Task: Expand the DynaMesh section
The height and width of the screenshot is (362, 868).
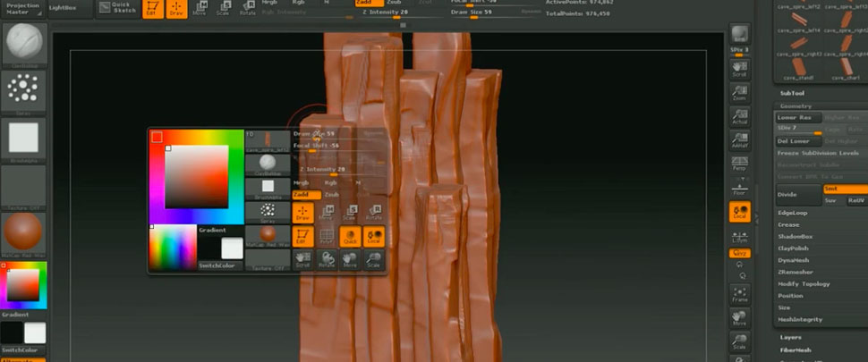Action: click(x=793, y=260)
